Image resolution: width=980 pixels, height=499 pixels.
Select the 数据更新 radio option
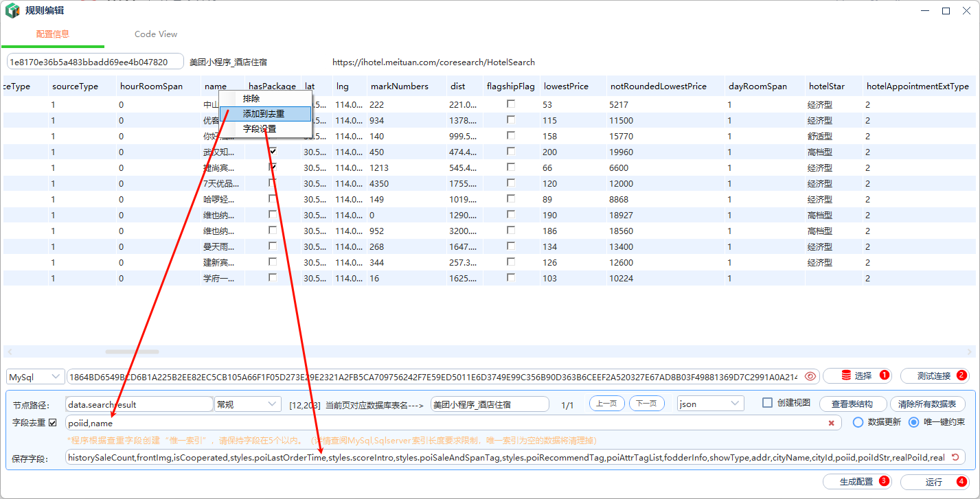(858, 422)
